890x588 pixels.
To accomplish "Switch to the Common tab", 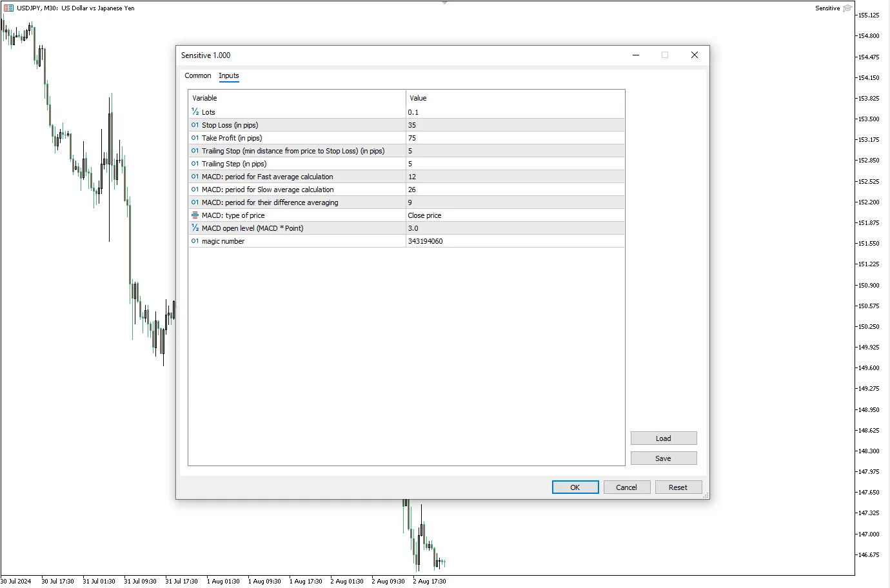I will coord(198,75).
